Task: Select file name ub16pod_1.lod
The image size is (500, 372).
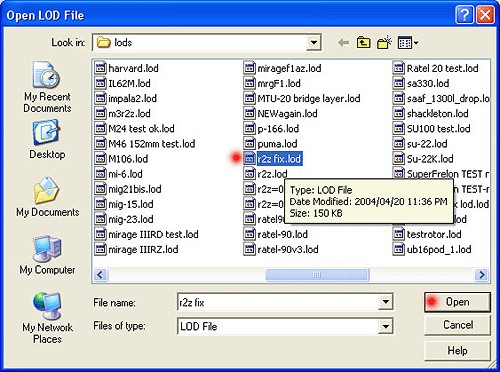Action: pyautogui.click(x=439, y=250)
